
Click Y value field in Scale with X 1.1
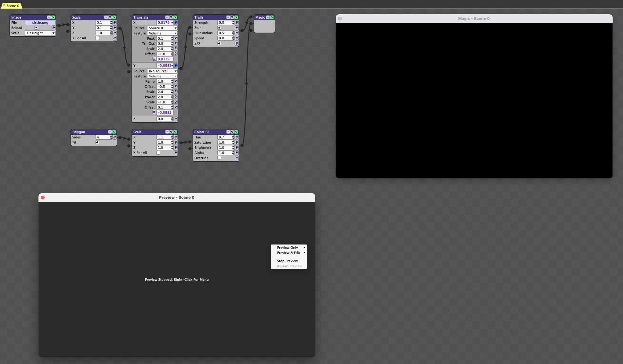164,142
